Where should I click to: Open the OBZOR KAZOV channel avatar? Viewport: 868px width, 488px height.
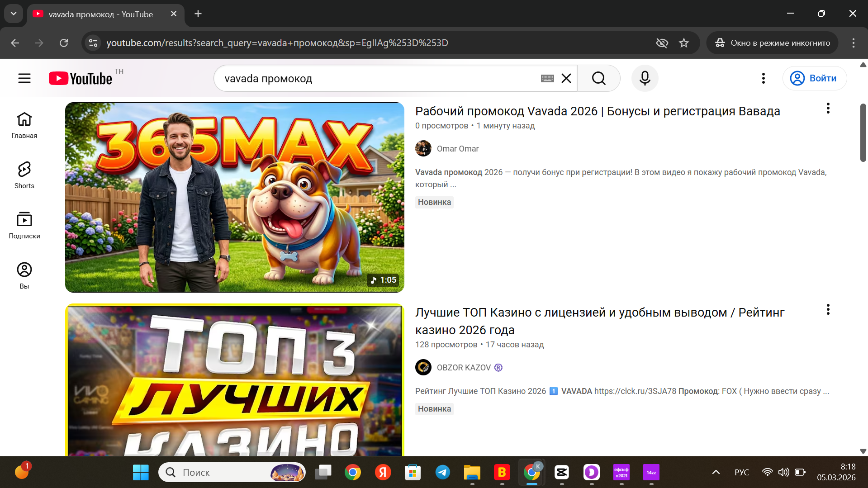click(423, 367)
